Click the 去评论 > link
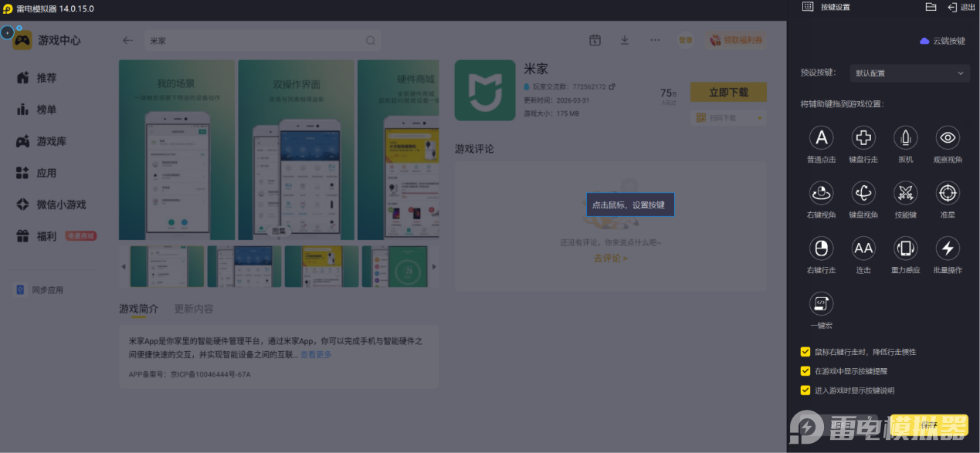This screenshot has height=453, width=980. pyautogui.click(x=610, y=259)
